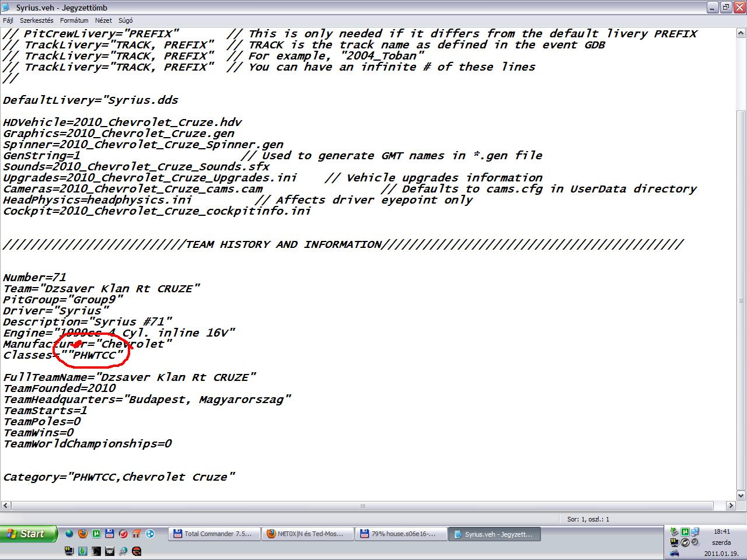747x560 pixels.
Task: Launch the red-black R quick launch icon
Action: [x=136, y=551]
